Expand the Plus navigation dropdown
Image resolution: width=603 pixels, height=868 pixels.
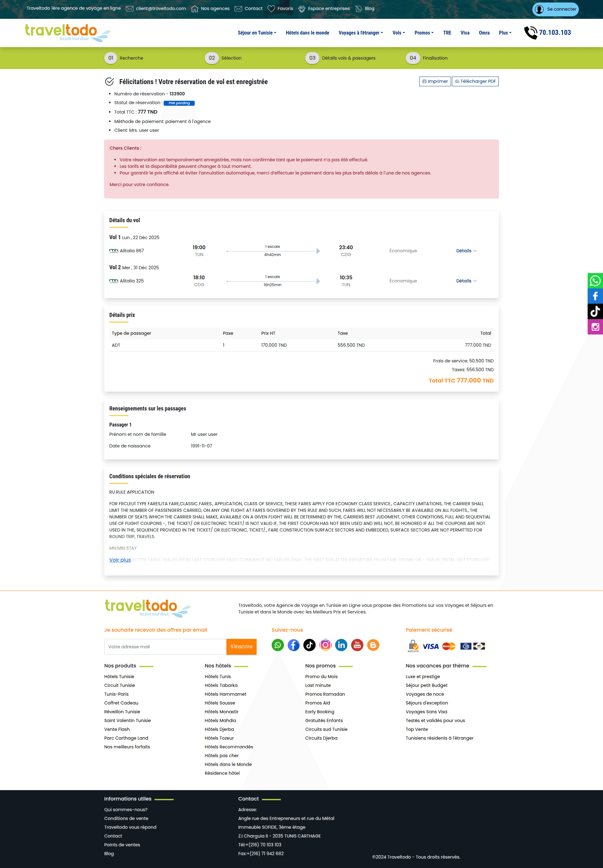[x=505, y=33]
